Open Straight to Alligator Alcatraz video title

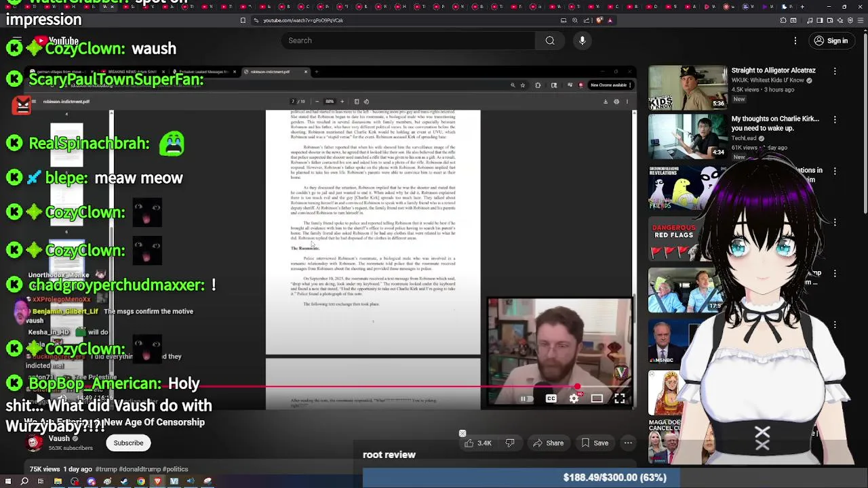coord(773,70)
